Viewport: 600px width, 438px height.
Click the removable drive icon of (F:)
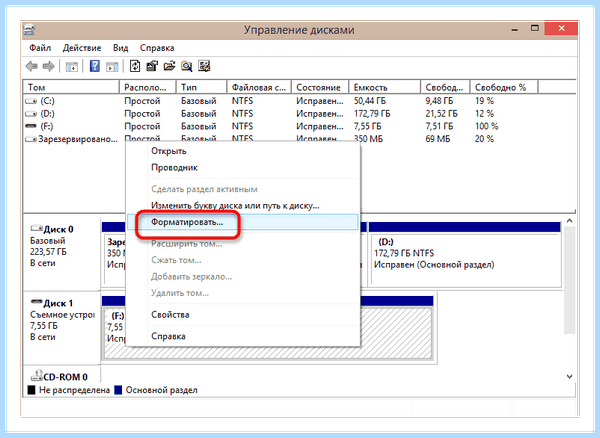[31, 126]
